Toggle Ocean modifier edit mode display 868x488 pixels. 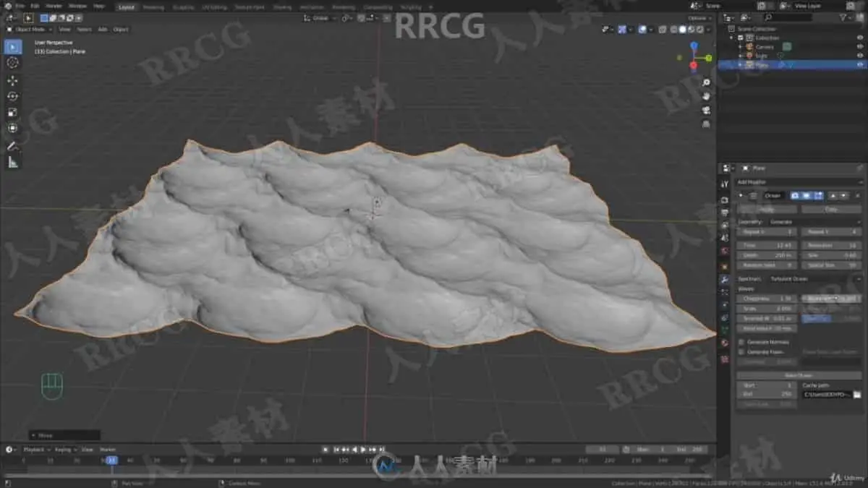coord(818,195)
